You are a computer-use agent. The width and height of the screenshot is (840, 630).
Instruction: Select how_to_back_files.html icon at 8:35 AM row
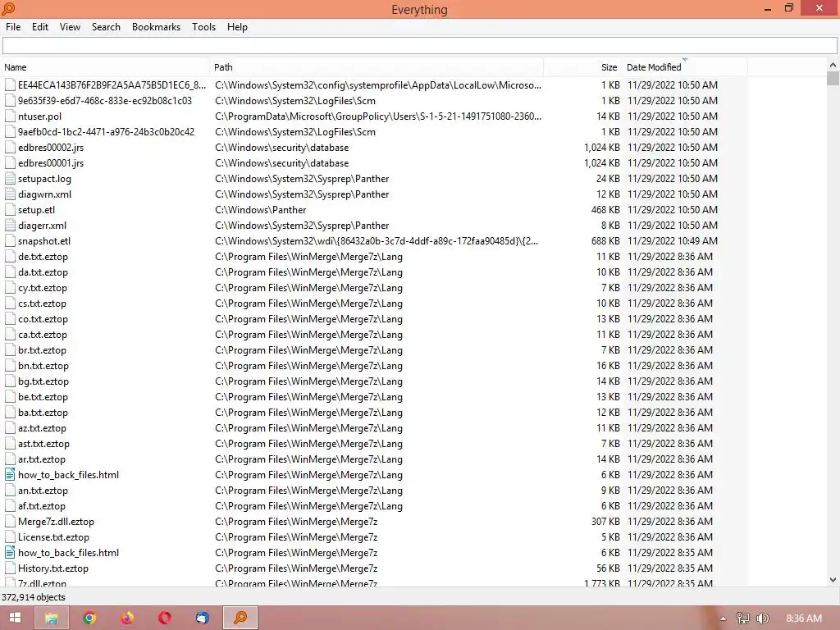(x=10, y=552)
